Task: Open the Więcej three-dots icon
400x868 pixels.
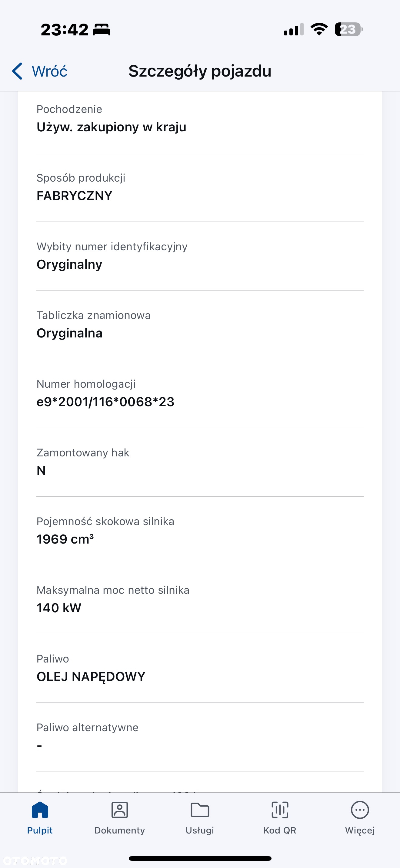Action: point(360,810)
